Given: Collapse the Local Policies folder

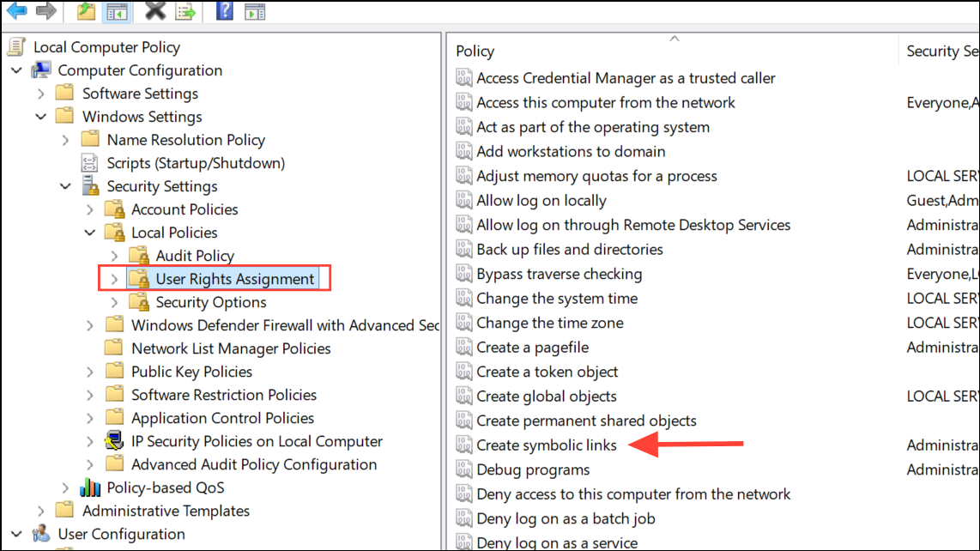Looking at the screenshot, I should click(90, 233).
